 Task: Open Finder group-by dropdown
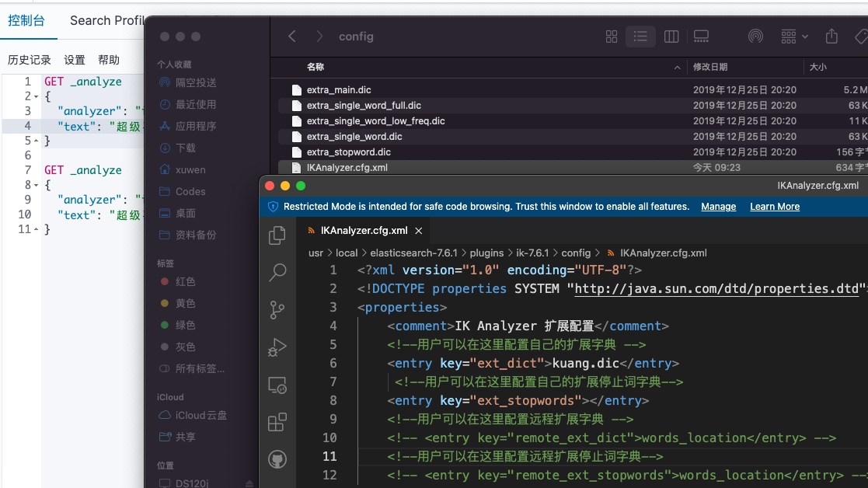point(794,37)
